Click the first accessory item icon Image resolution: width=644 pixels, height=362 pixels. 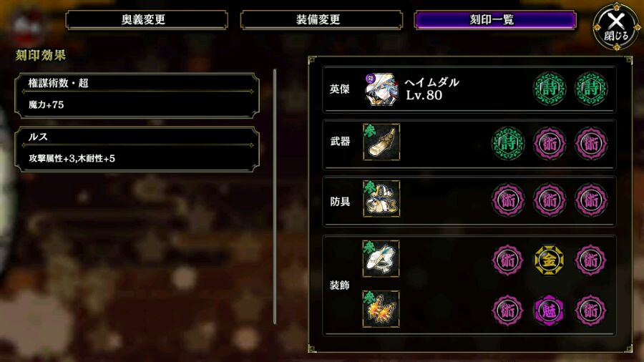coord(381,259)
